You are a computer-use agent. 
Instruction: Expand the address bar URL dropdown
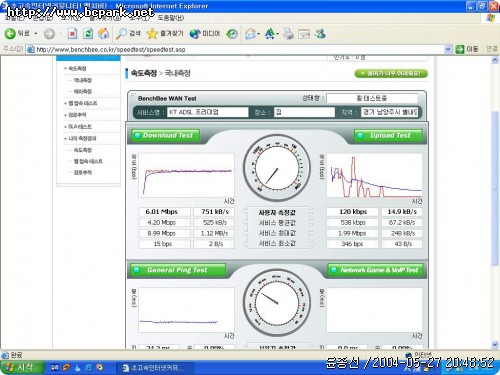point(448,49)
